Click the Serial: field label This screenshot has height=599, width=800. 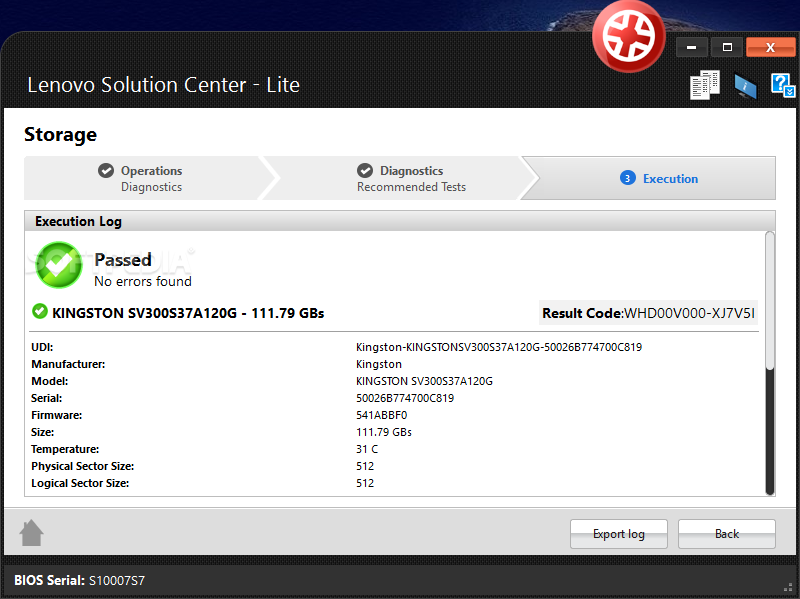[x=46, y=398]
